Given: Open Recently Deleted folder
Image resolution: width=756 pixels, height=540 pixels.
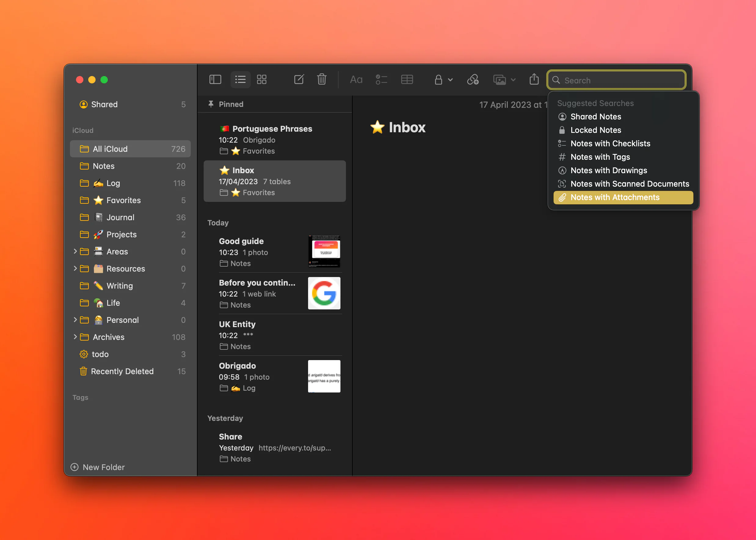Looking at the screenshot, I should point(122,371).
